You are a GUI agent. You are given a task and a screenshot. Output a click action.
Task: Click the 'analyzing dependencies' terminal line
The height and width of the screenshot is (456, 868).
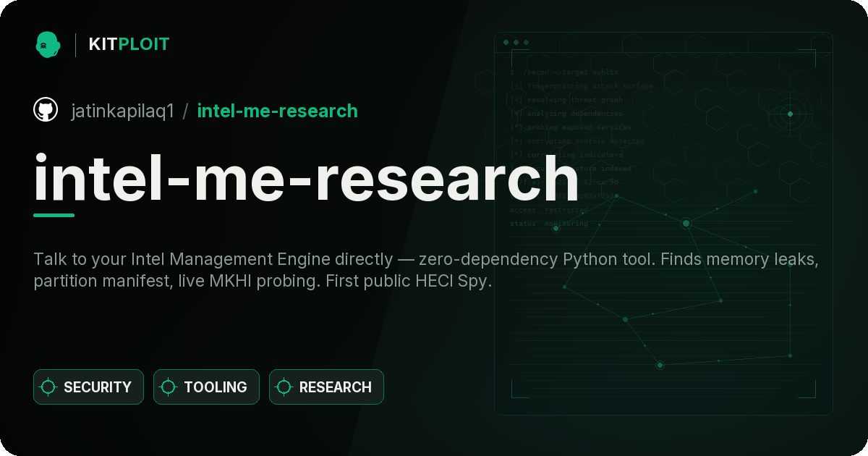coord(566,114)
